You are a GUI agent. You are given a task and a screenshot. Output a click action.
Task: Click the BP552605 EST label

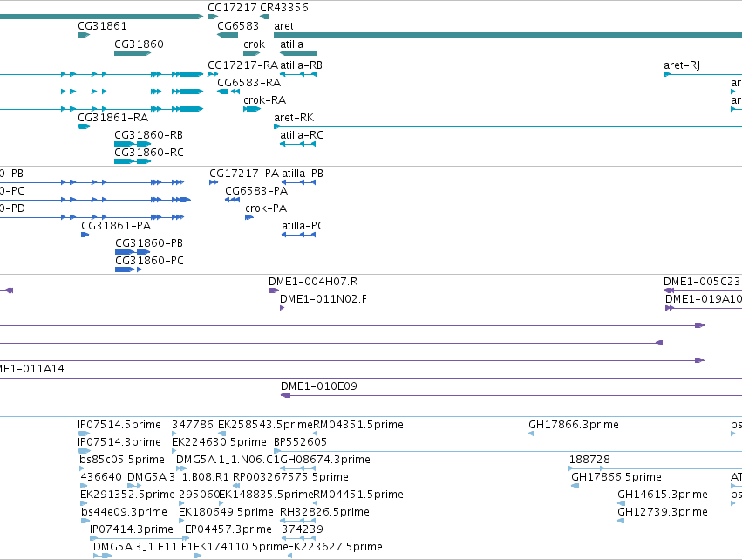click(x=301, y=442)
